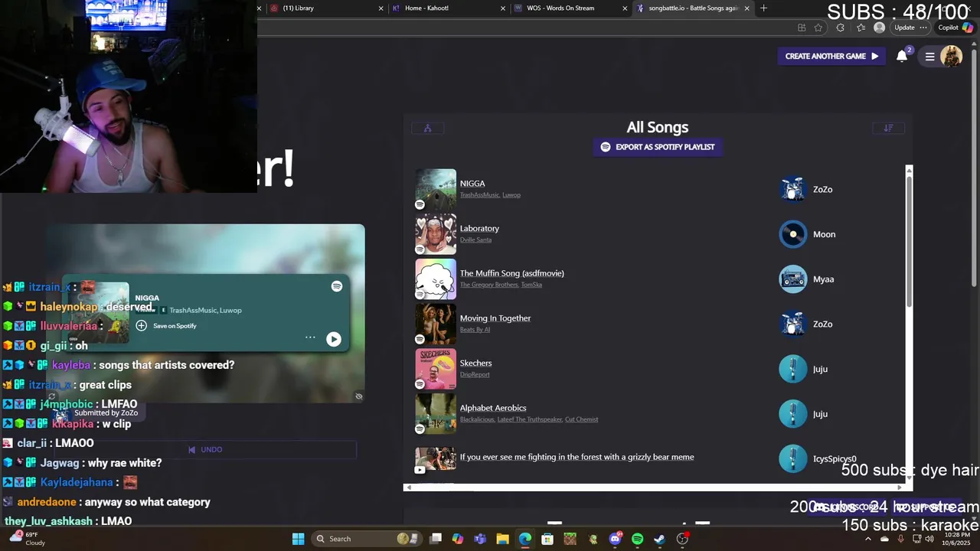980x551 pixels.
Task: Open the notifications bell
Action: tap(902, 56)
